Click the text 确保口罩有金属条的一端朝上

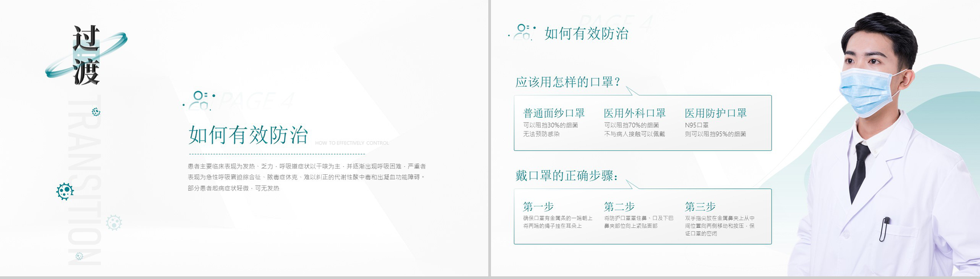pos(558,218)
